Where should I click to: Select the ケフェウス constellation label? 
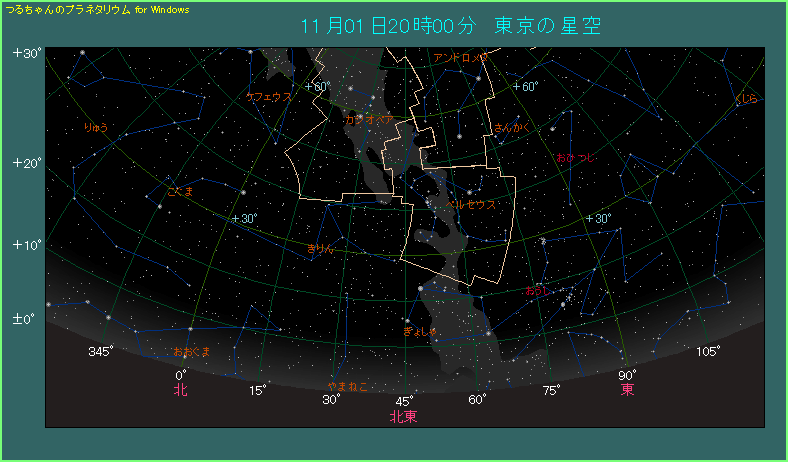coord(269,97)
